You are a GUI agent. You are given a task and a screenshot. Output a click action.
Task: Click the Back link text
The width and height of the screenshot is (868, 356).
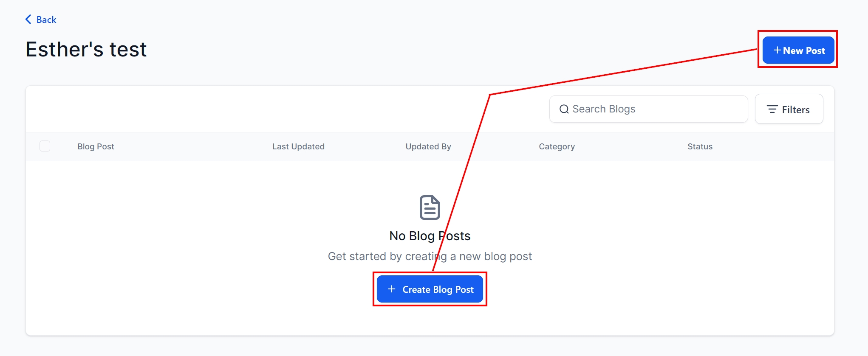(46, 20)
